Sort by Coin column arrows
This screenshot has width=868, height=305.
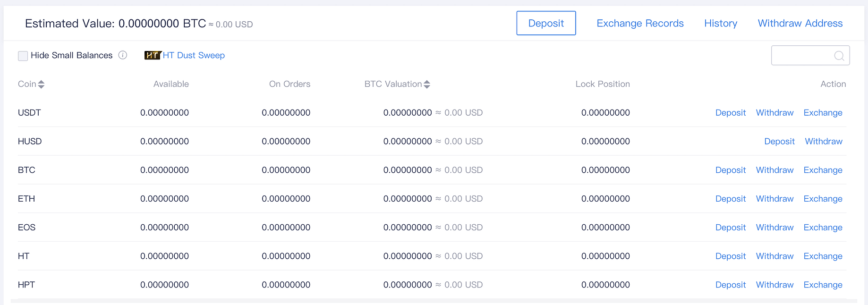click(x=41, y=84)
